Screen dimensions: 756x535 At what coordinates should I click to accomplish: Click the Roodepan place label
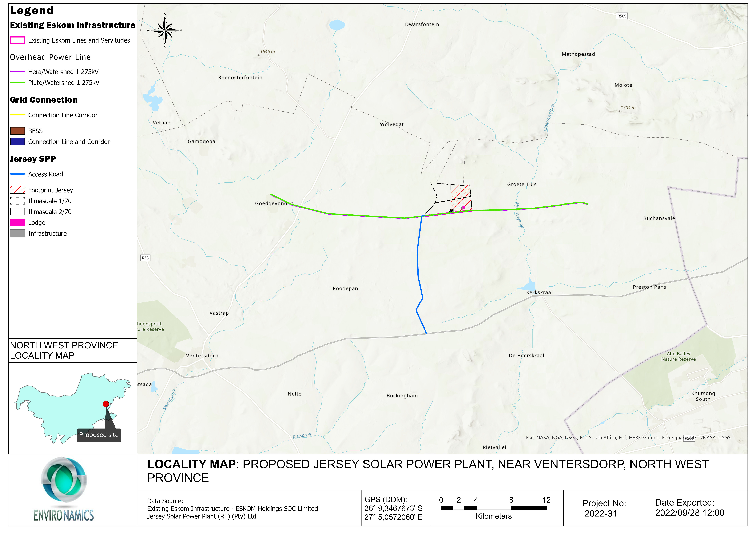(x=345, y=289)
